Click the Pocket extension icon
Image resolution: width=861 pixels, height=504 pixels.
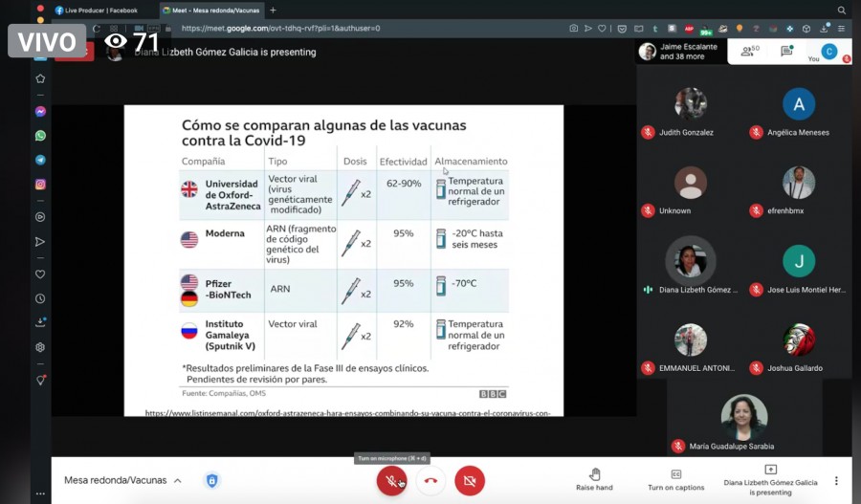pyautogui.click(x=622, y=29)
